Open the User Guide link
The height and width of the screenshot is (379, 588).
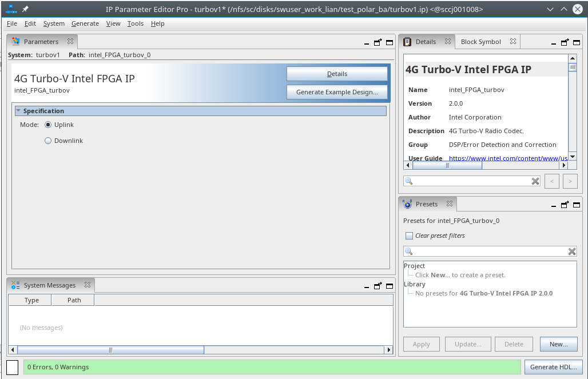pyautogui.click(x=508, y=158)
